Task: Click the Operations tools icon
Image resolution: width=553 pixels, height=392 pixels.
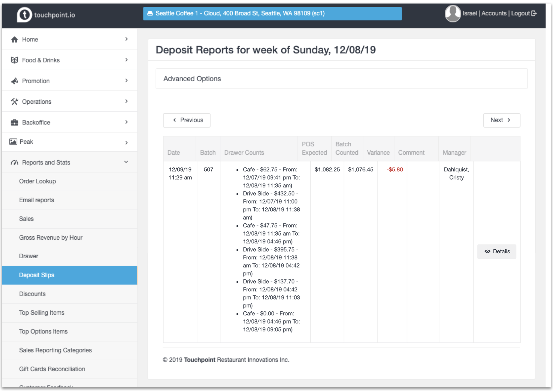Action: (x=15, y=102)
